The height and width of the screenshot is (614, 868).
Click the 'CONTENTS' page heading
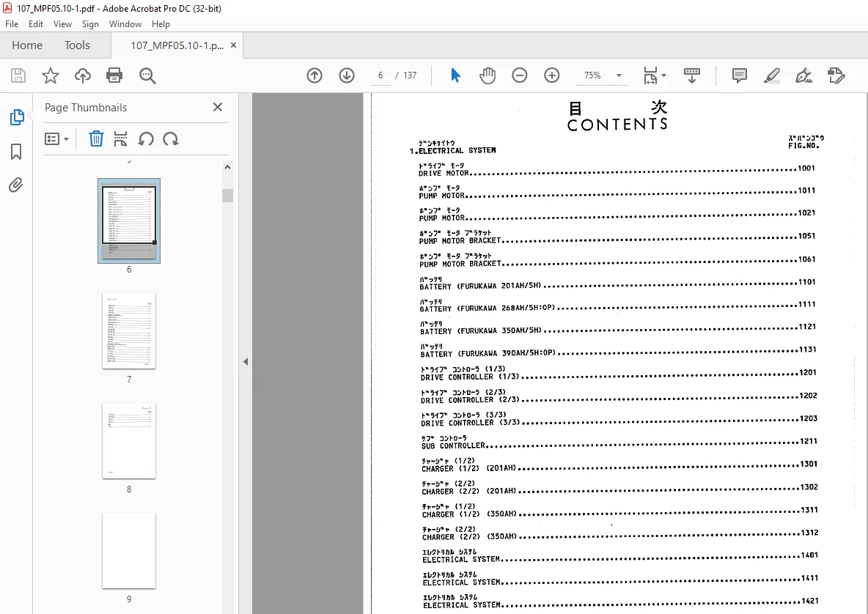coord(617,125)
